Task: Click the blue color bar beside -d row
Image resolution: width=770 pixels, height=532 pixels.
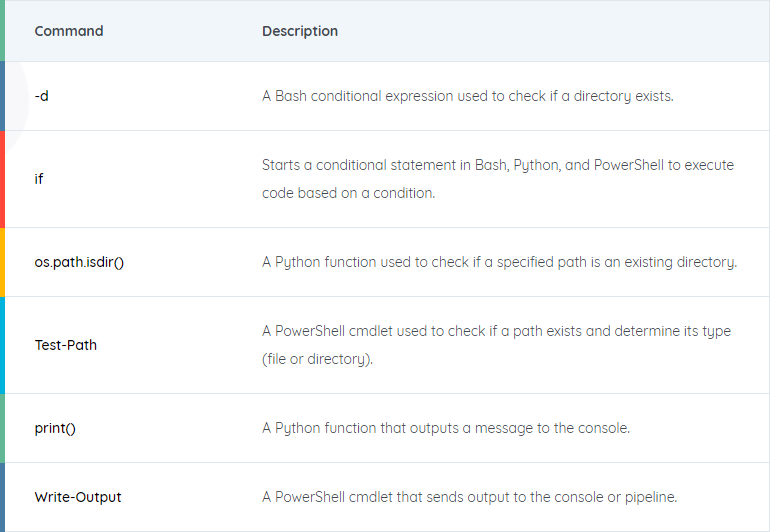Action: [x=2, y=96]
